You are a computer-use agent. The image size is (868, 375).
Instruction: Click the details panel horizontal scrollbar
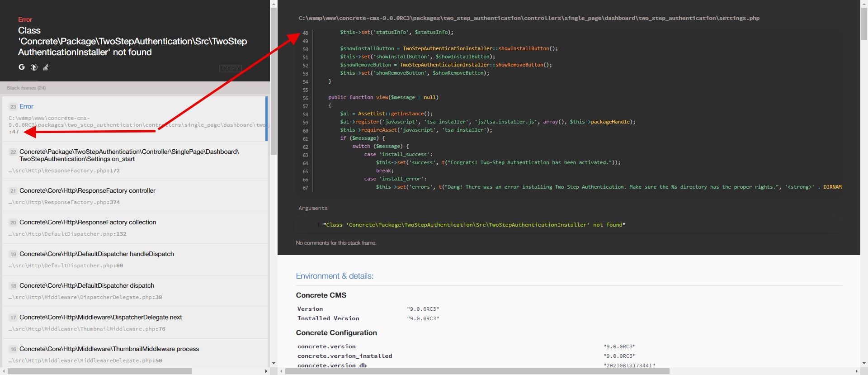pos(477,371)
